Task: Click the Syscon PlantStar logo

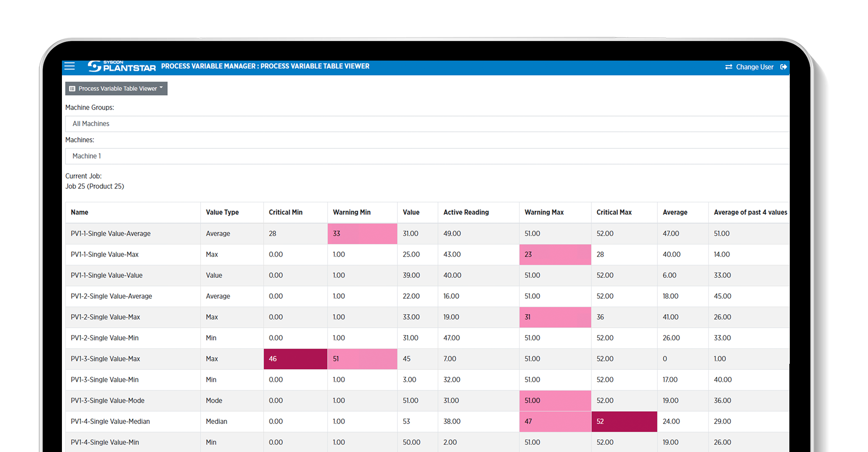Action: click(x=122, y=66)
